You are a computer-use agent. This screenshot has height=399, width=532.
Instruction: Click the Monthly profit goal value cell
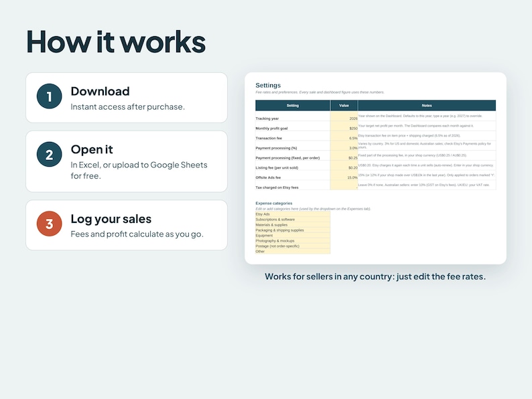click(x=344, y=126)
